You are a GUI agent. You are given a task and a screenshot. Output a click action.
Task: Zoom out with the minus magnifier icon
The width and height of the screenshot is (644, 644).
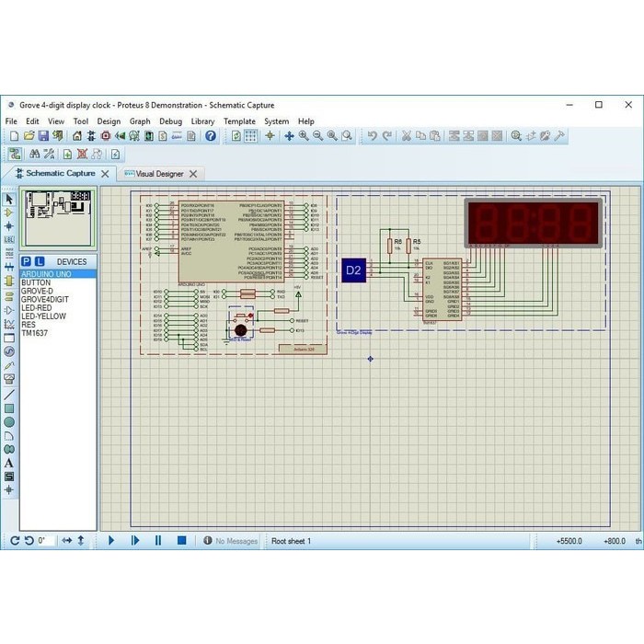318,136
